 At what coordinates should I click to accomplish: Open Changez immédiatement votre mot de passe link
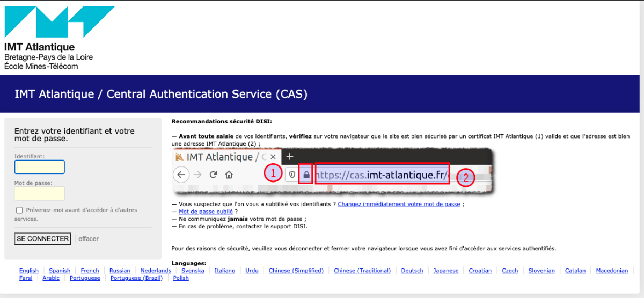(x=399, y=205)
